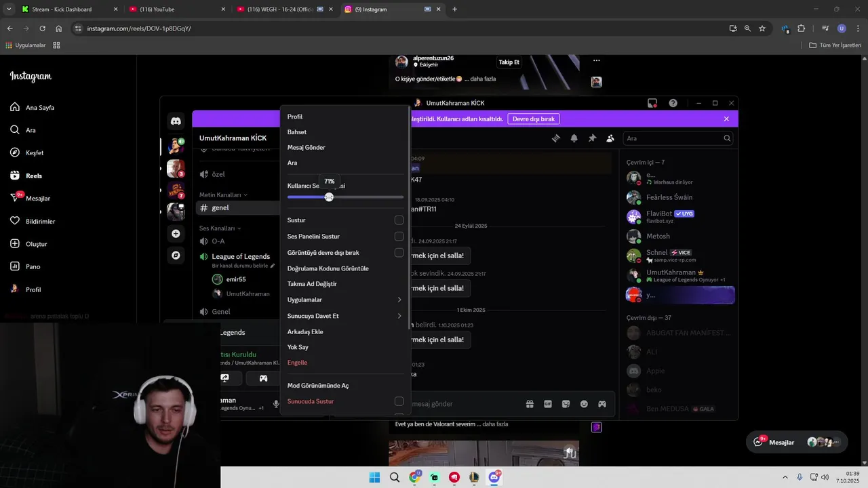
Task: Select Takma Ad Değiştir menu item
Action: pyautogui.click(x=345, y=284)
